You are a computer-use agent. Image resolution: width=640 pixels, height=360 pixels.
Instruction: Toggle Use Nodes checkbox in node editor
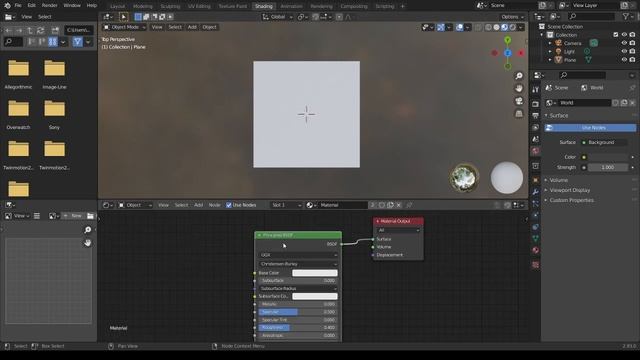[x=229, y=205]
